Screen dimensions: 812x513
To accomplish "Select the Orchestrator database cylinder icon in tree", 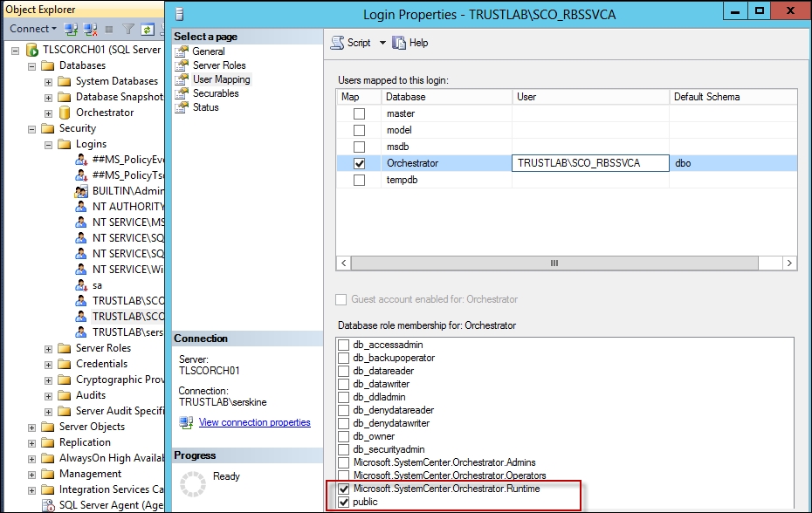I will 65,113.
